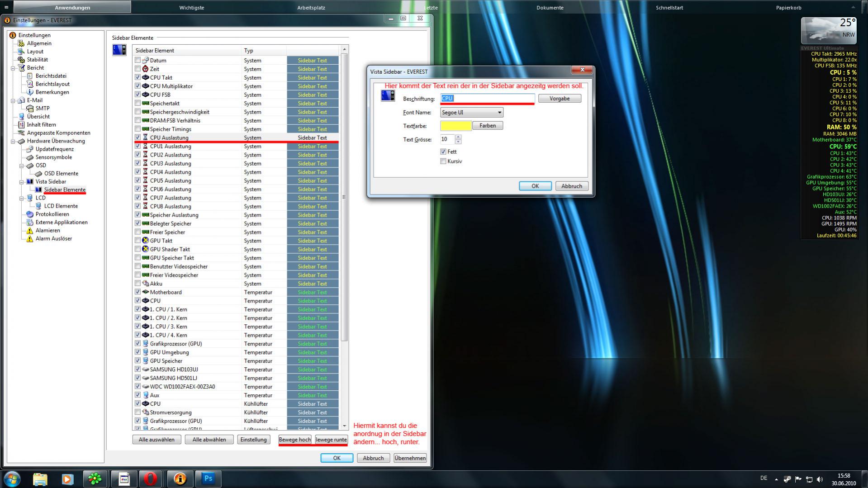The width and height of the screenshot is (868, 488).
Task: Select the OSD Elemente tree item
Action: [x=61, y=174]
